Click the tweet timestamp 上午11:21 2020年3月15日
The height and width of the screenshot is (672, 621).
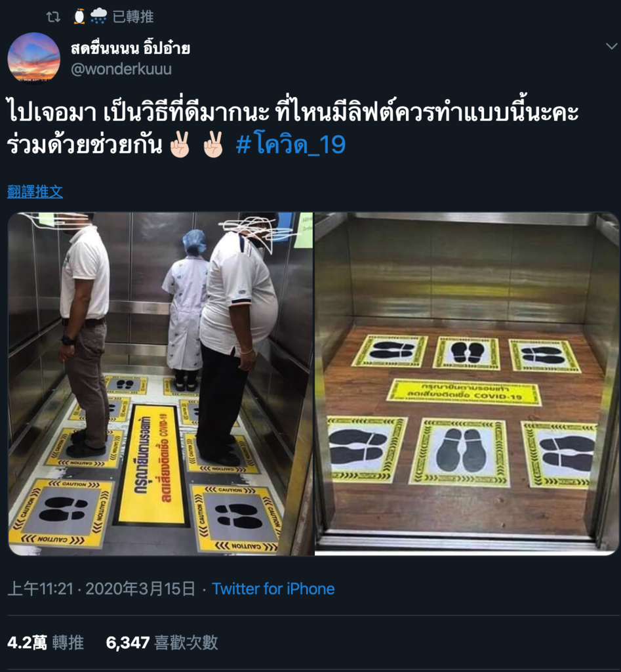coord(102,589)
